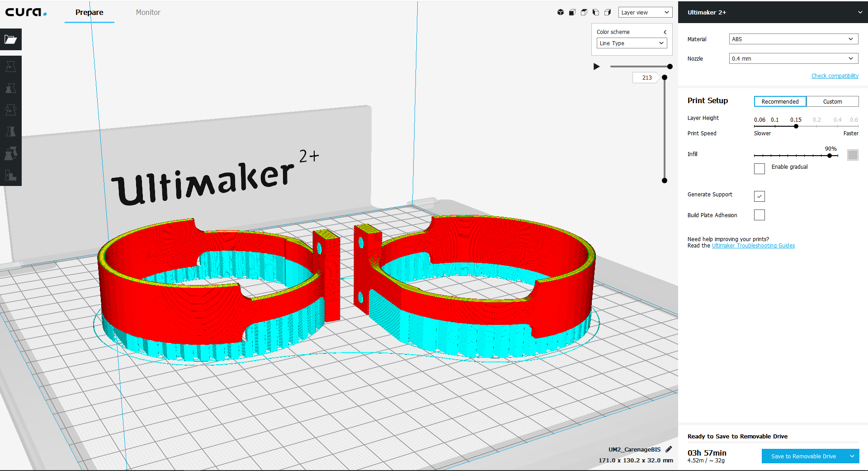Uncheck the Generate Support checkbox
The width and height of the screenshot is (868, 471).
click(x=759, y=196)
